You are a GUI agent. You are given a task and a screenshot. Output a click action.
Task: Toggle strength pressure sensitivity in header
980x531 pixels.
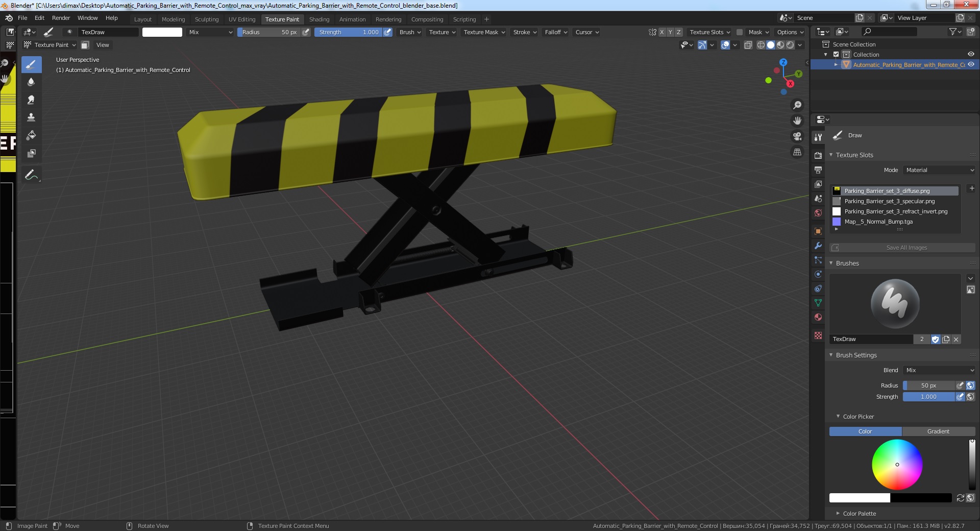pyautogui.click(x=388, y=32)
